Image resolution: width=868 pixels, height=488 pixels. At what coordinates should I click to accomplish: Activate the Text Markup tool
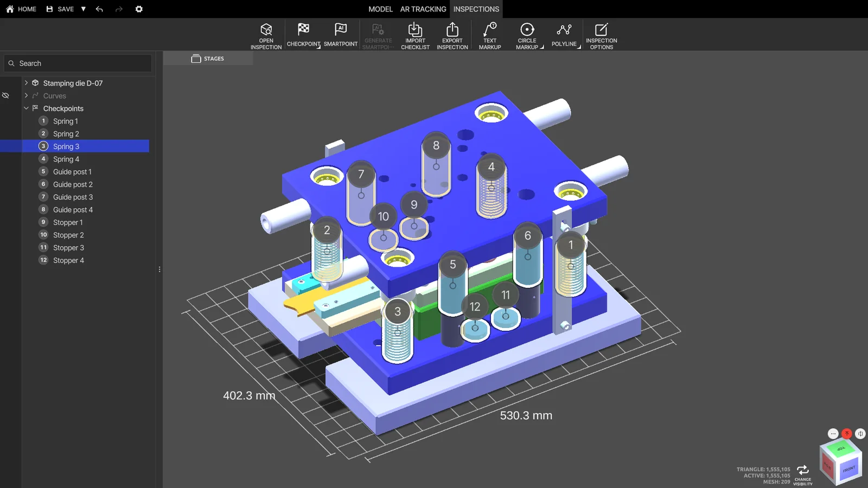coord(490,36)
